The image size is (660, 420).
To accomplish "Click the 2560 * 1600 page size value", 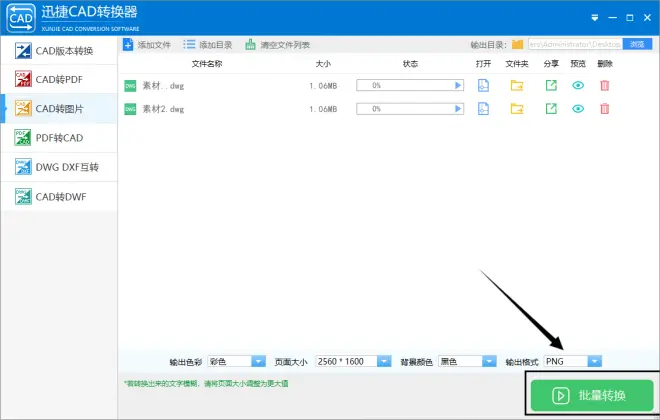I will (x=341, y=361).
